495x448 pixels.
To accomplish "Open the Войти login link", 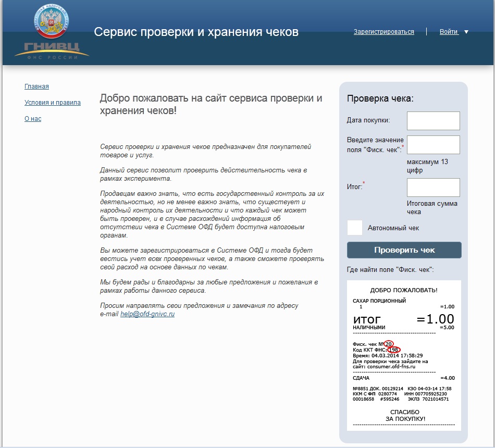I will 448,32.
